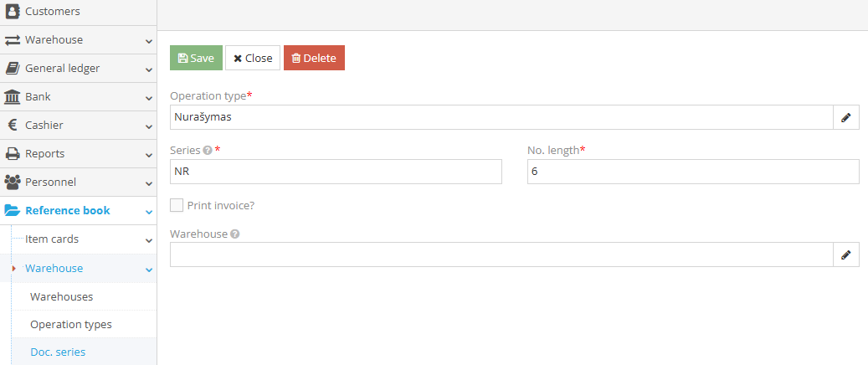Click the help icon next to Warehouse label
This screenshot has height=365, width=868.
point(235,234)
